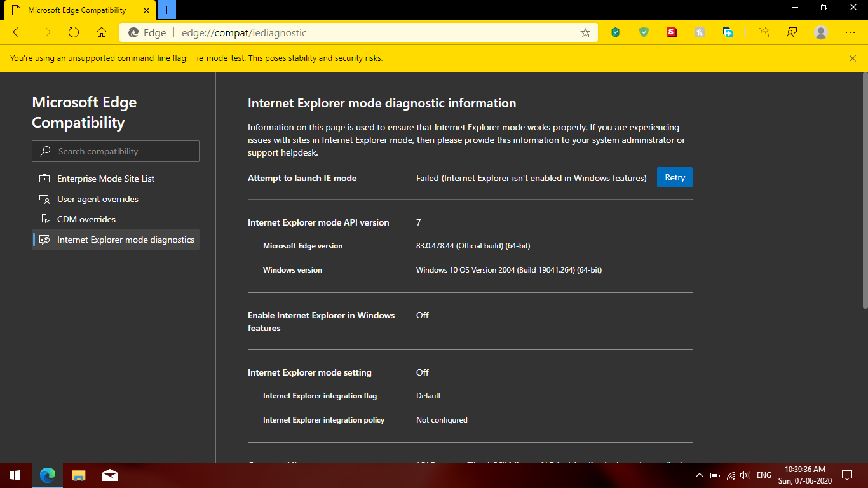
Task: Click the Retry button
Action: point(674,178)
